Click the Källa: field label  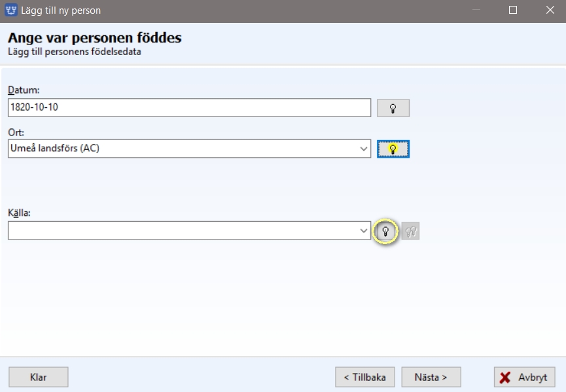(20, 213)
